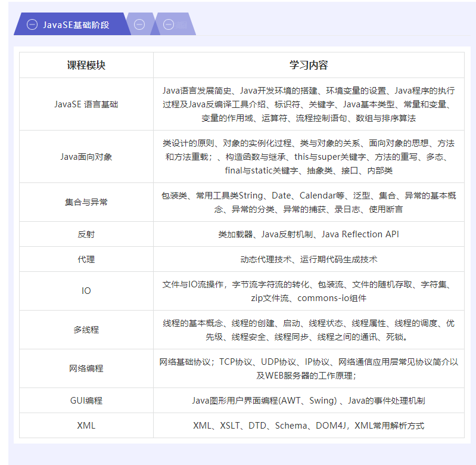Click the XML module row label
Image resolution: width=476 pixels, height=465 pixels.
pos(86,426)
